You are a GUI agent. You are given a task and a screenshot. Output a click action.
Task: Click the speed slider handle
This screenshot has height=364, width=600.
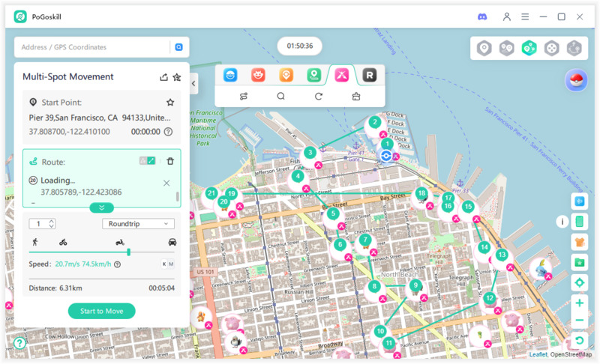coord(129,252)
